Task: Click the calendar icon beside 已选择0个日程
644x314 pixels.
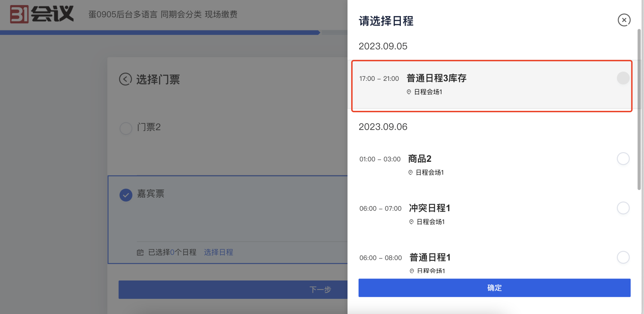Action: 140,252
